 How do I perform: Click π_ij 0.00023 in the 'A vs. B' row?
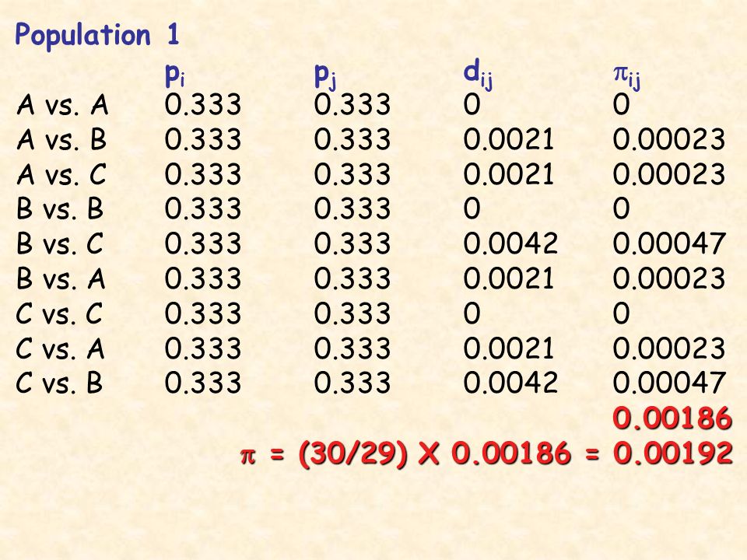click(x=669, y=139)
